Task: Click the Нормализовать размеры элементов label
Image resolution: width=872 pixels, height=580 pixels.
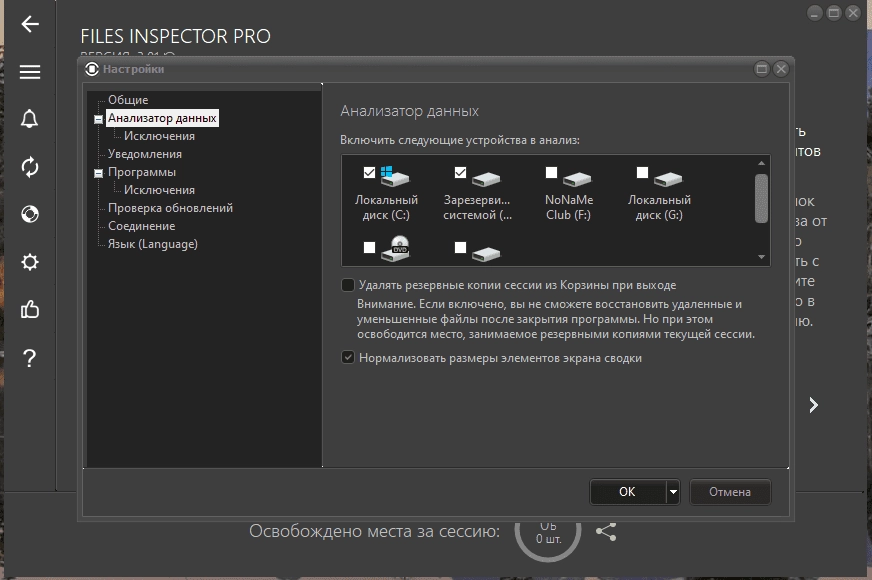Action: [x=500, y=358]
